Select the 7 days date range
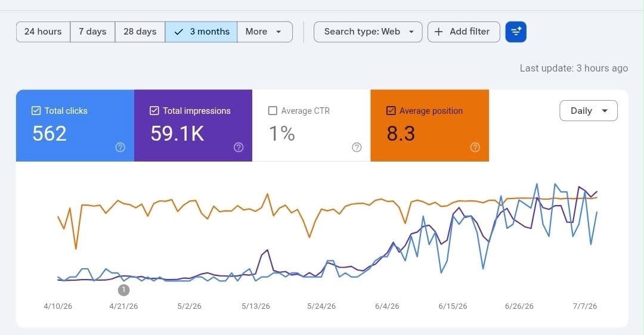Image resolution: width=644 pixels, height=335 pixels. coord(92,32)
